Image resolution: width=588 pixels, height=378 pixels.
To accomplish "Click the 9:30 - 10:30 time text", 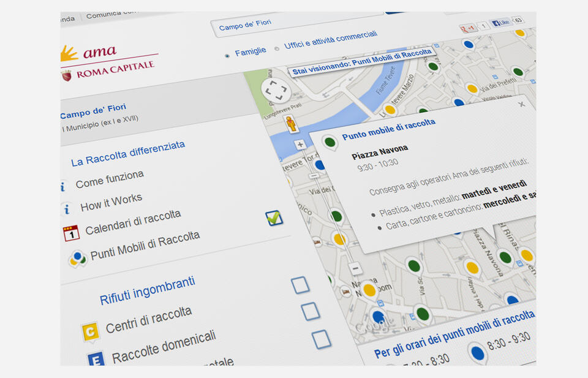I will coord(378,165).
